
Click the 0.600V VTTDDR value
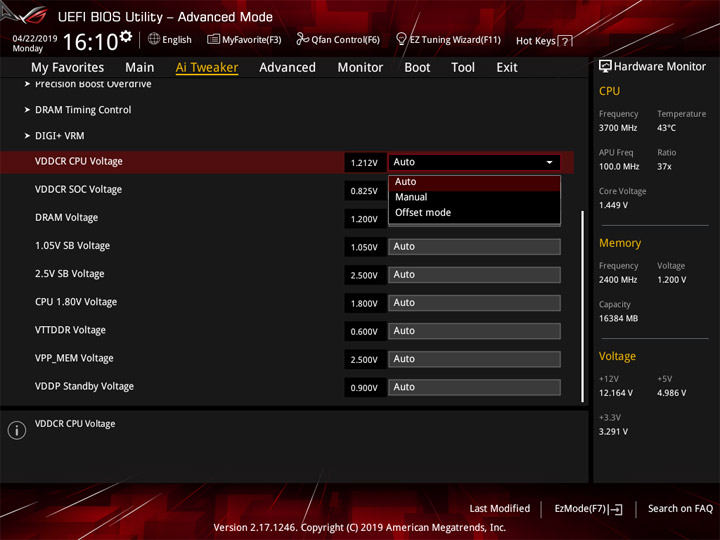click(x=364, y=332)
